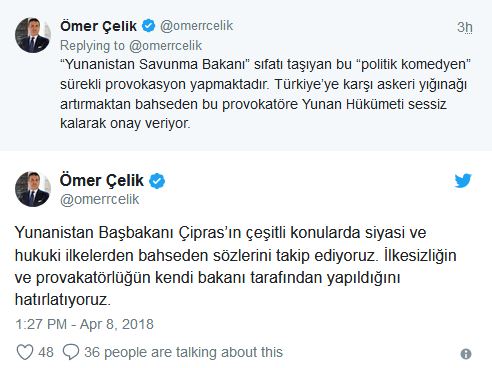Open the Ömer Çelik name in top tweet
Viewport: 492px width, 368px height.
point(98,26)
